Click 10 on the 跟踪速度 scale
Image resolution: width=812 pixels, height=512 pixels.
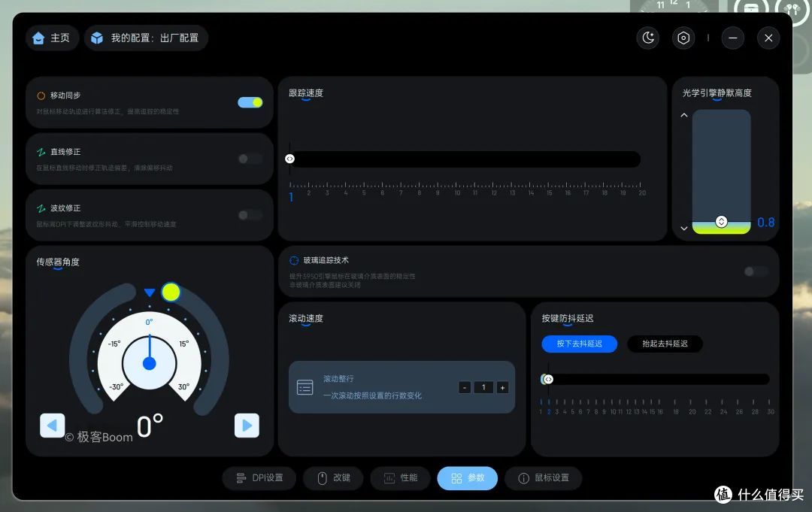tap(457, 193)
